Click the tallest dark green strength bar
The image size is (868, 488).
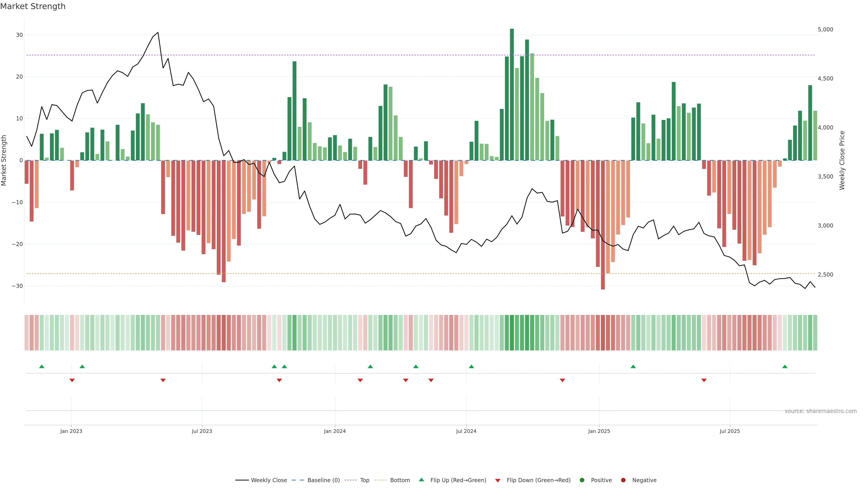(512, 94)
